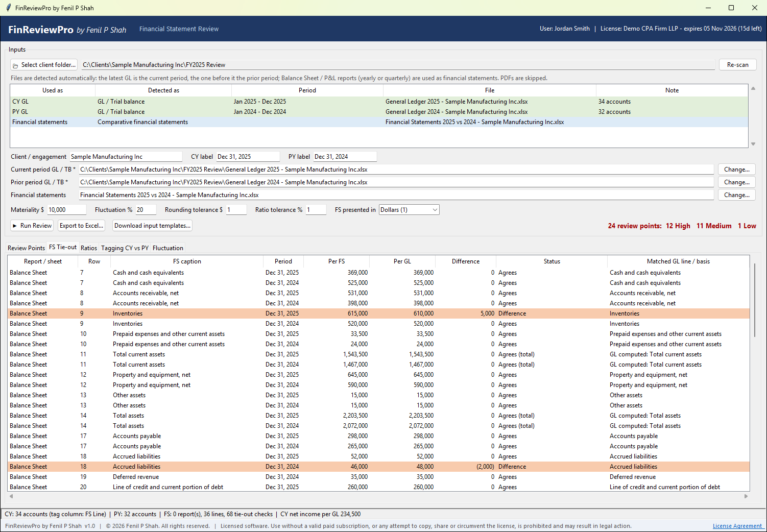Viewport: 767px width, 532px height.
Task: Sort by the Difference column header
Action: 466,261
